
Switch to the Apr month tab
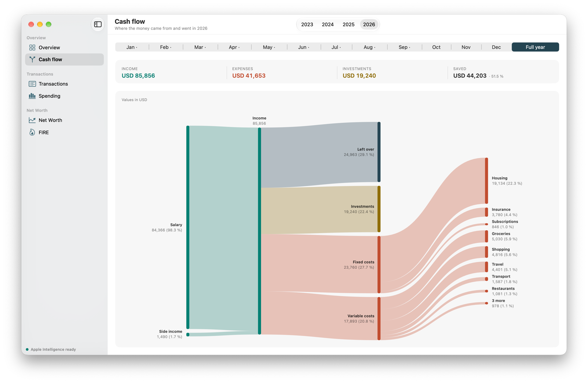point(234,47)
